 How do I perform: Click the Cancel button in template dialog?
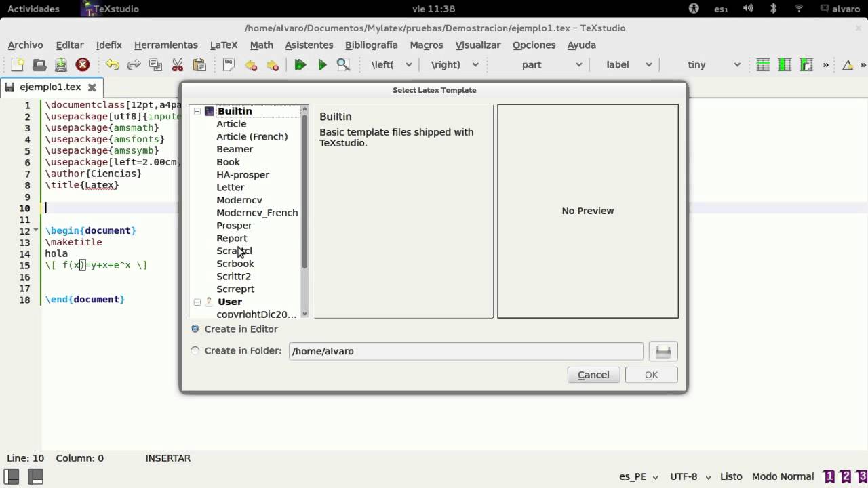click(x=593, y=375)
